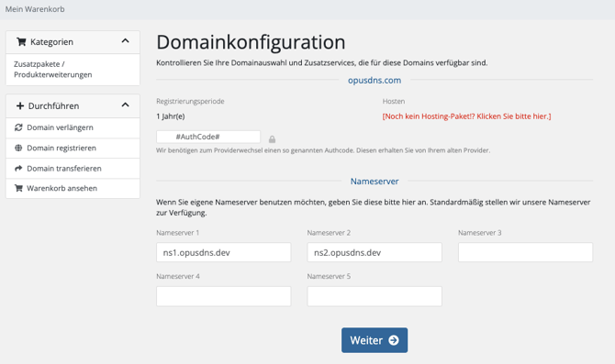This screenshot has height=364, width=615.
Task: Click the share arrow icon for Domain transferieren
Action: (18, 168)
